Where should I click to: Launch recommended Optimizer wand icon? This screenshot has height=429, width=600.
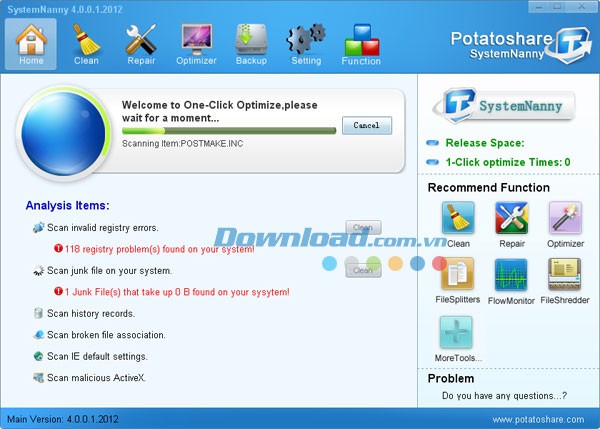point(565,217)
